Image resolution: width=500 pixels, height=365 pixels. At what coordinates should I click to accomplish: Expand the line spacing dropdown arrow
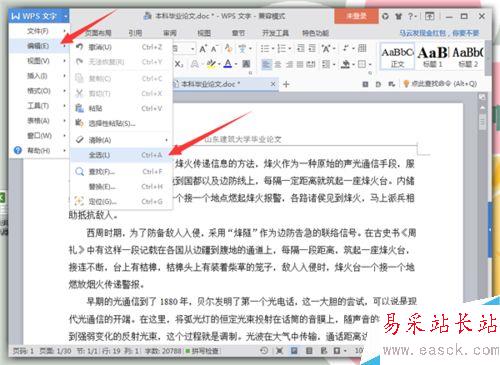pos(334,64)
